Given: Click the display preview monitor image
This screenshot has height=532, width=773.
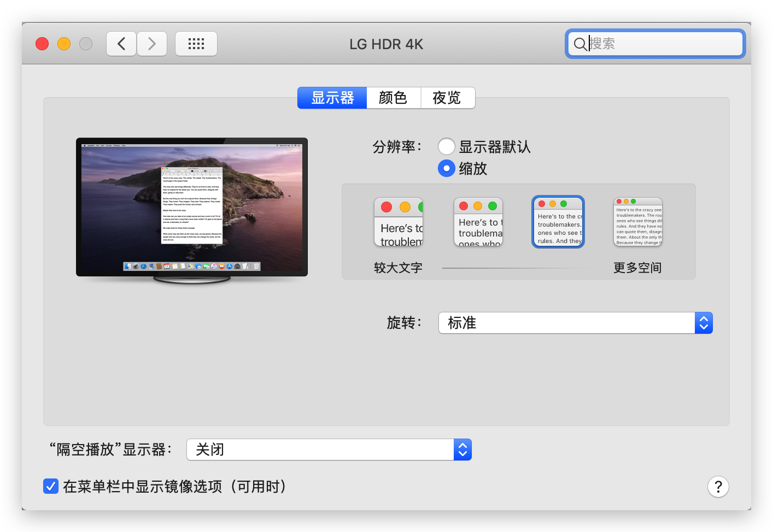Looking at the screenshot, I should click(192, 210).
